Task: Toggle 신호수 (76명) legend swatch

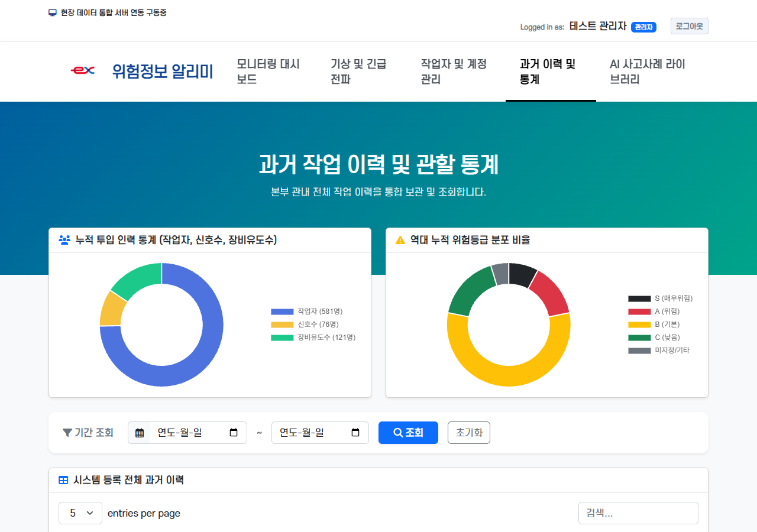Action: [282, 325]
